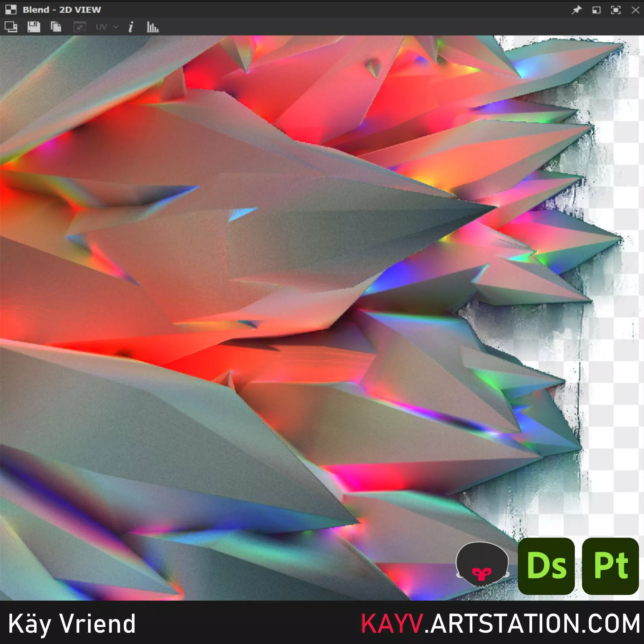
Task: Show image info with the 'i' icon
Action: [x=131, y=27]
